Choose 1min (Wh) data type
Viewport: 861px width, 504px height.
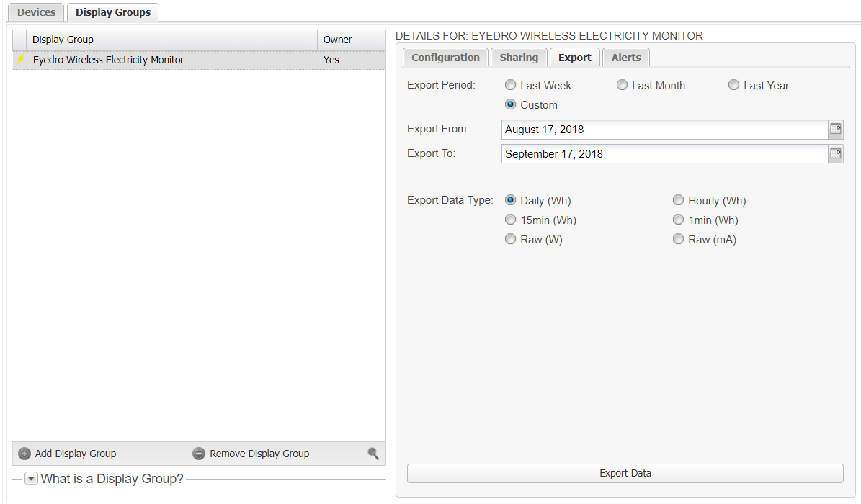pyautogui.click(x=679, y=220)
